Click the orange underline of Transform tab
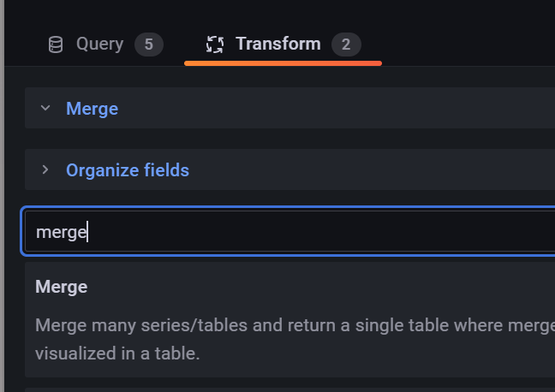 pos(283,63)
